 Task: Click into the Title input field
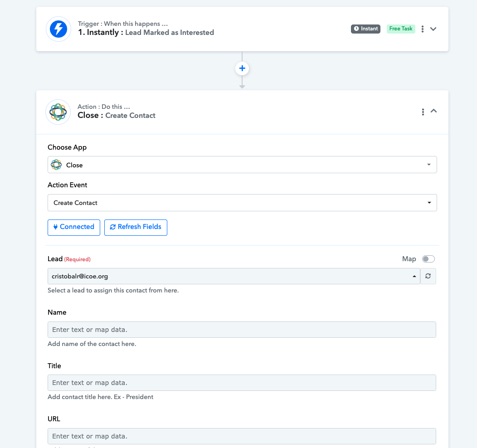tap(242, 383)
